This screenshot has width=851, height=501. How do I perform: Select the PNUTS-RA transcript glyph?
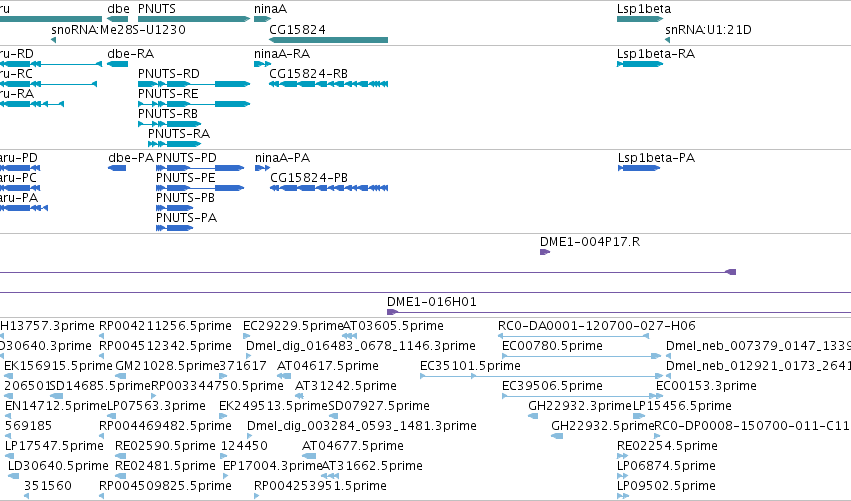(175, 144)
